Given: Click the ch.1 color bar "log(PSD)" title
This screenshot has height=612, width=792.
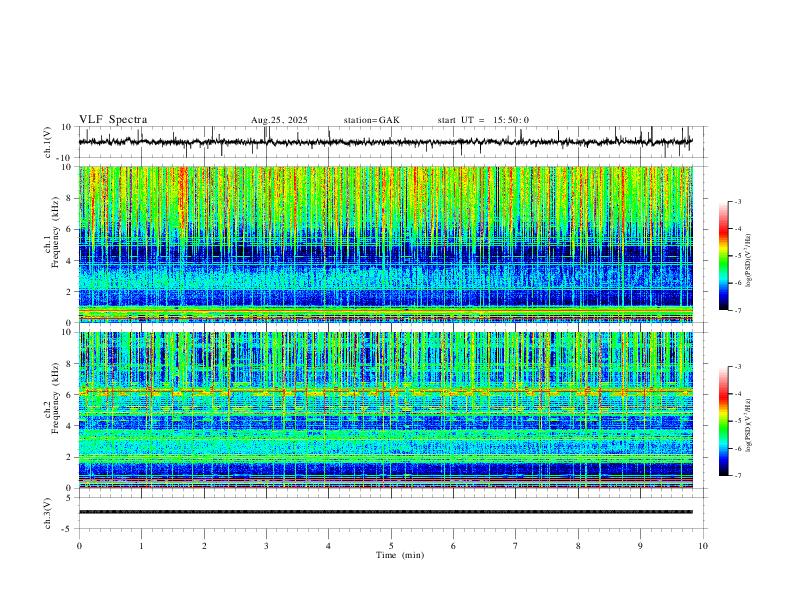Looking at the screenshot, I should tap(748, 260).
